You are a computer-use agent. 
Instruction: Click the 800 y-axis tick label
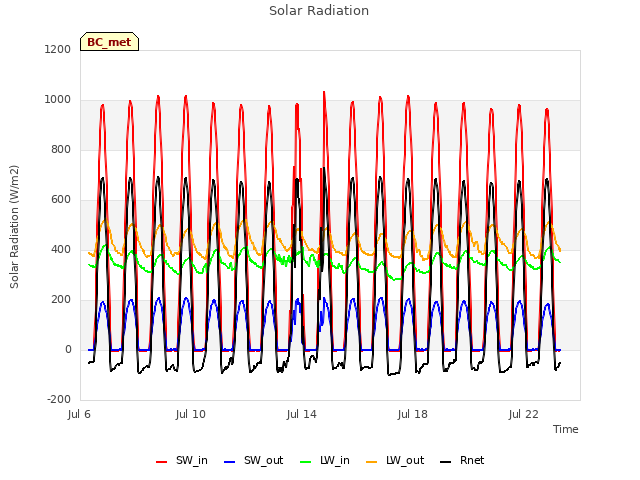(x=61, y=149)
